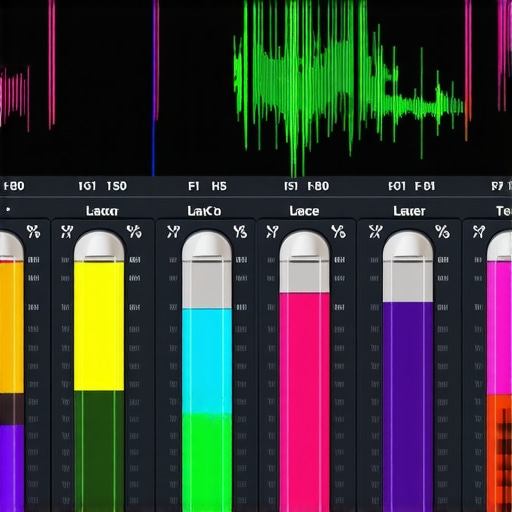Screen dimensions: 512x512
Task: Select the LarCo channel label above cyan meter
Action: point(204,211)
